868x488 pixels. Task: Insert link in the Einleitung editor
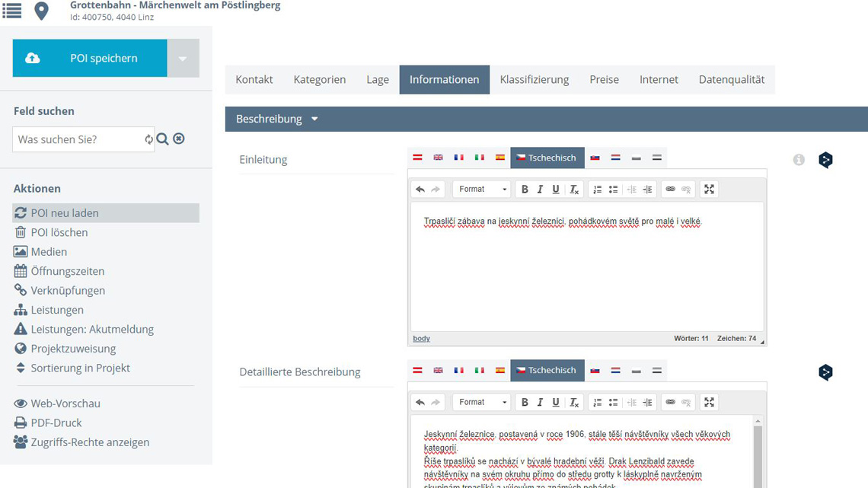670,190
